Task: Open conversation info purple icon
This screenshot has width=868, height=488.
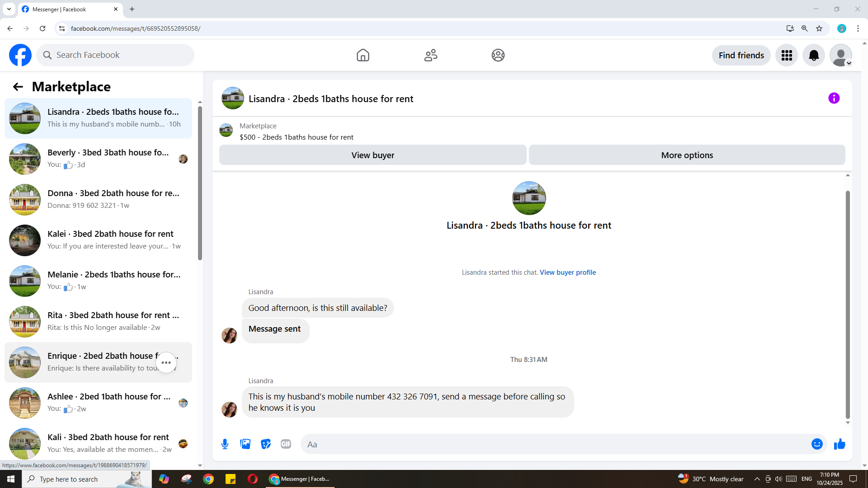Action: 834,98
